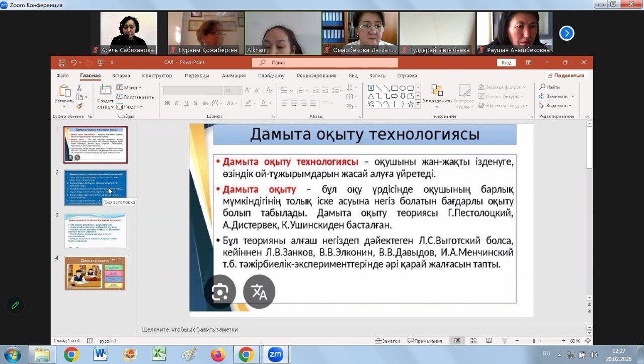644x364 pixels.
Task: Click the Save icon in quick access toolbar
Action: coord(62,63)
